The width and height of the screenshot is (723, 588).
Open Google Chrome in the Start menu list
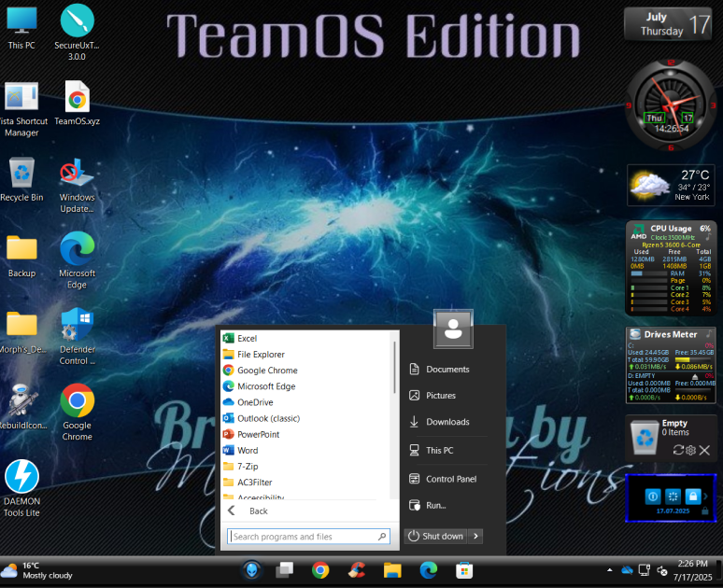306,371
